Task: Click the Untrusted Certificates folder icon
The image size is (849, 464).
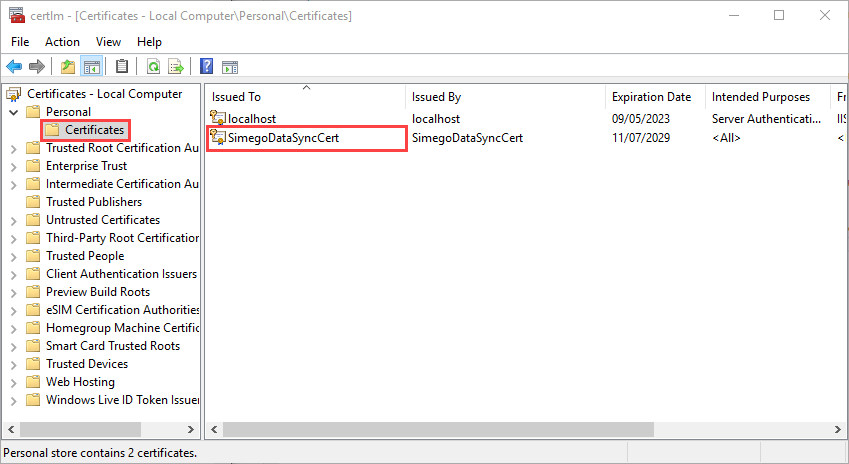Action: (34, 220)
